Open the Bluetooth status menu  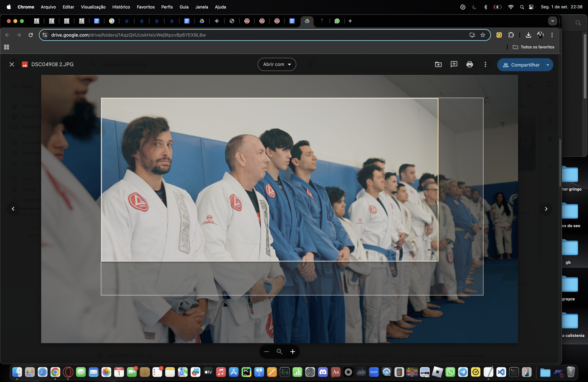pyautogui.click(x=486, y=7)
